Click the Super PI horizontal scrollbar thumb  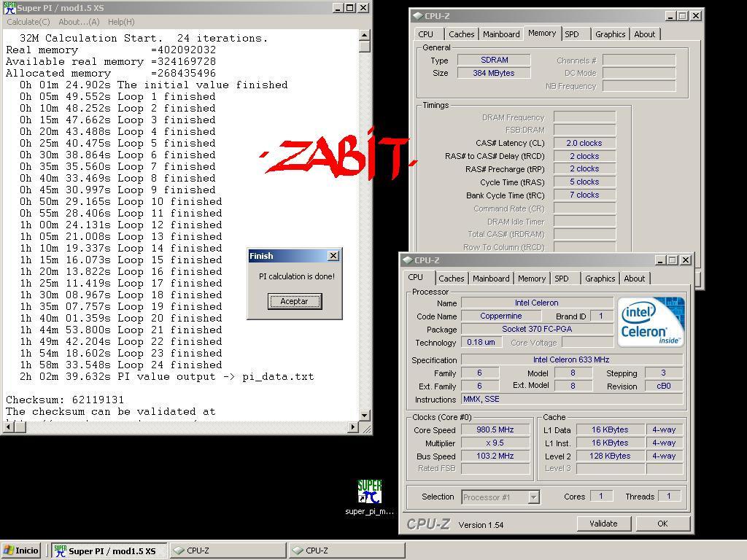pyautogui.click(x=20, y=427)
